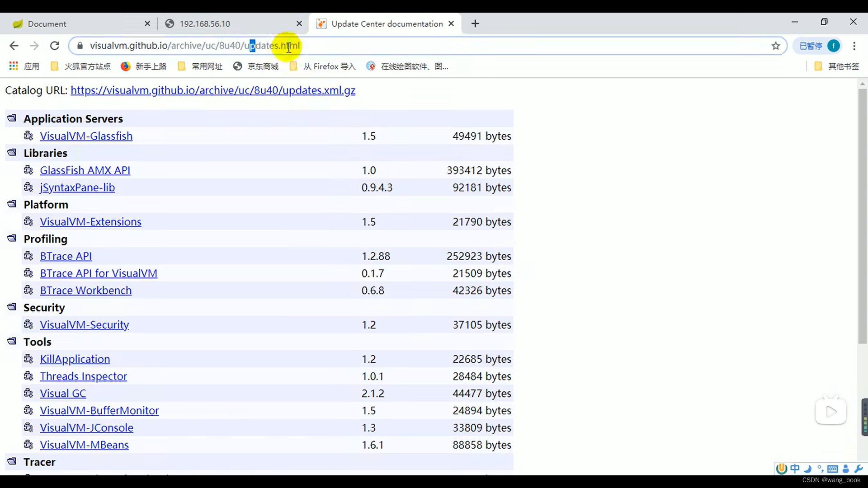Click the Profiling category heading

[45, 239]
